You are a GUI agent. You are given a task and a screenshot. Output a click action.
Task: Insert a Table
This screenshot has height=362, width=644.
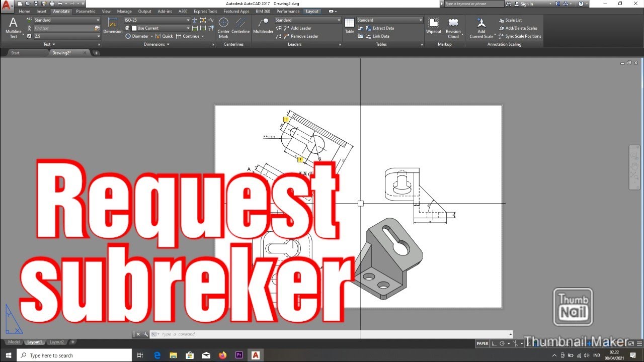click(x=349, y=25)
